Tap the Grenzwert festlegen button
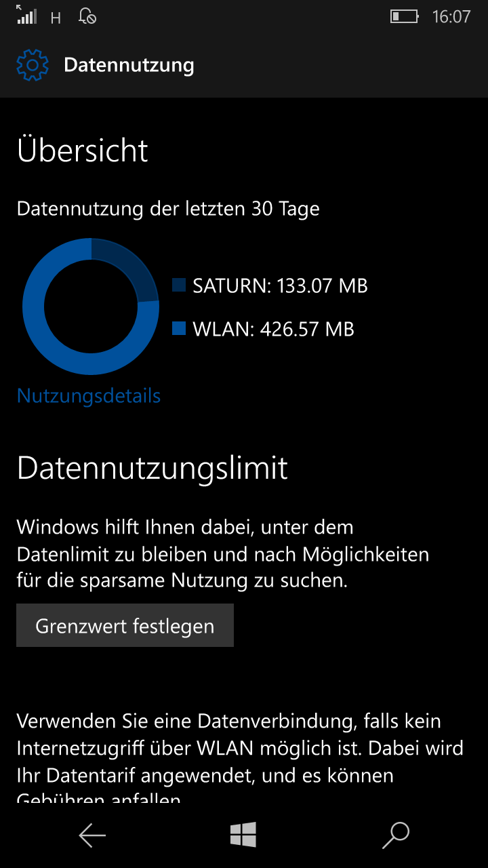Image resolution: width=488 pixels, height=868 pixels. coord(125,625)
